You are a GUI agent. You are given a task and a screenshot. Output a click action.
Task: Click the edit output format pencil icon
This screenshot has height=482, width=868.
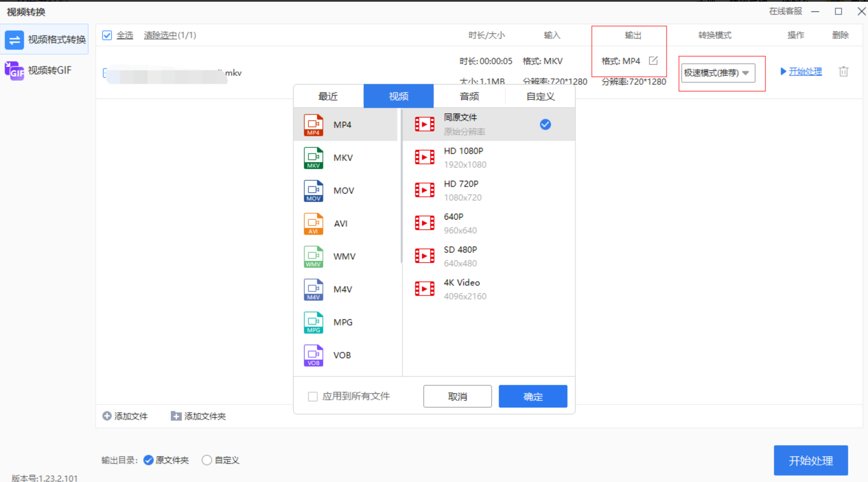(653, 61)
